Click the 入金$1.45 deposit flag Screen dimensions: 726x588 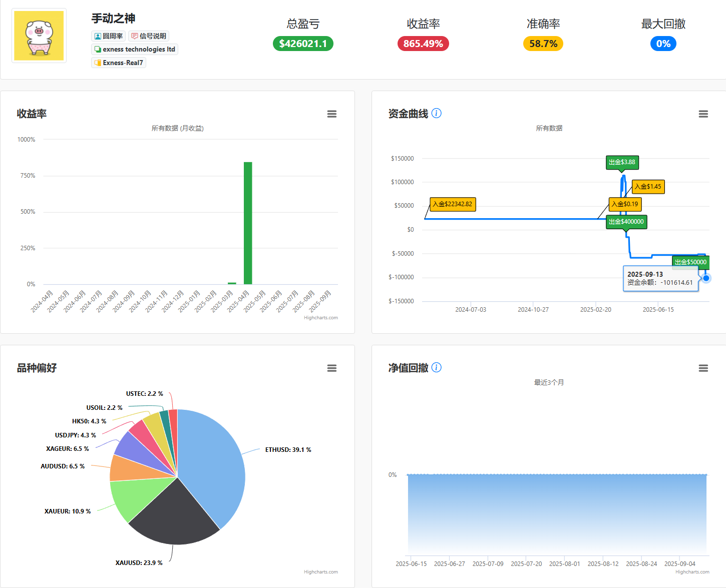[648, 187]
